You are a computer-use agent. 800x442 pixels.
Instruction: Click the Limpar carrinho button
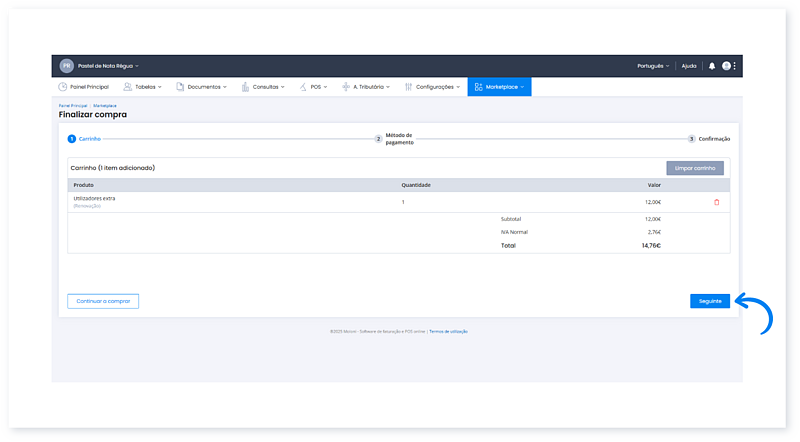(x=695, y=168)
